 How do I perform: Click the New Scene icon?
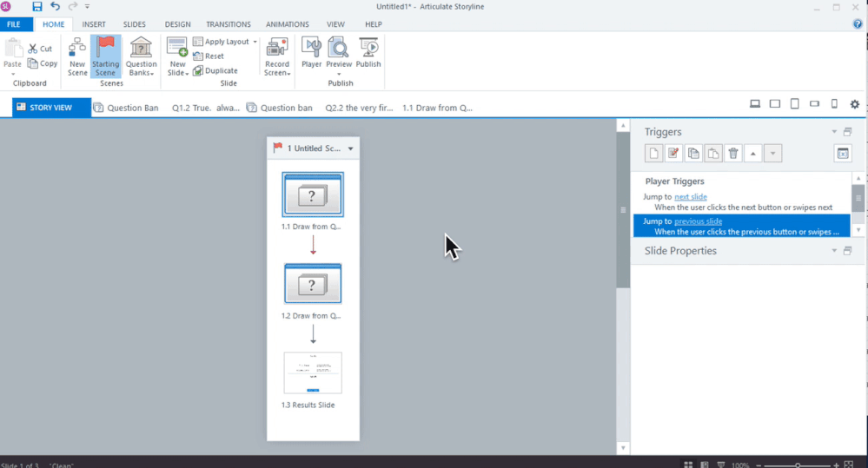click(x=77, y=56)
